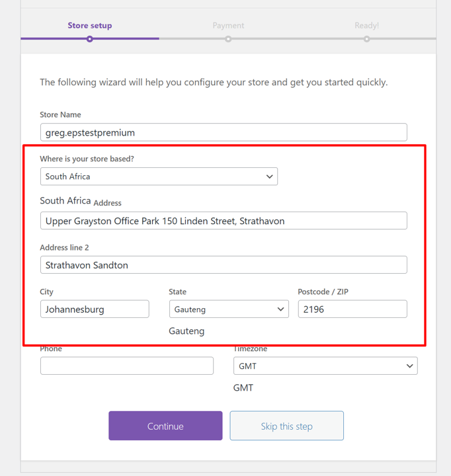Open the South Africa country dropdown

pos(159,177)
